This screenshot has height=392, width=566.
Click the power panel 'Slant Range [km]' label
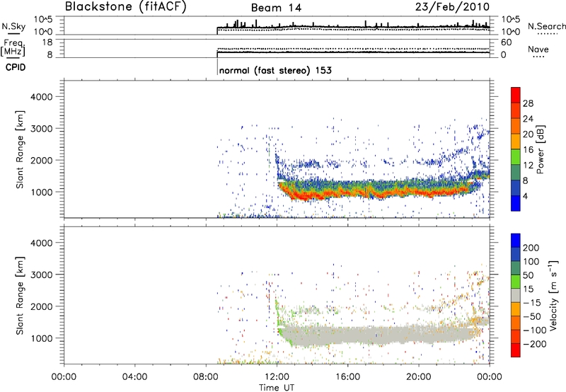pyautogui.click(x=20, y=149)
